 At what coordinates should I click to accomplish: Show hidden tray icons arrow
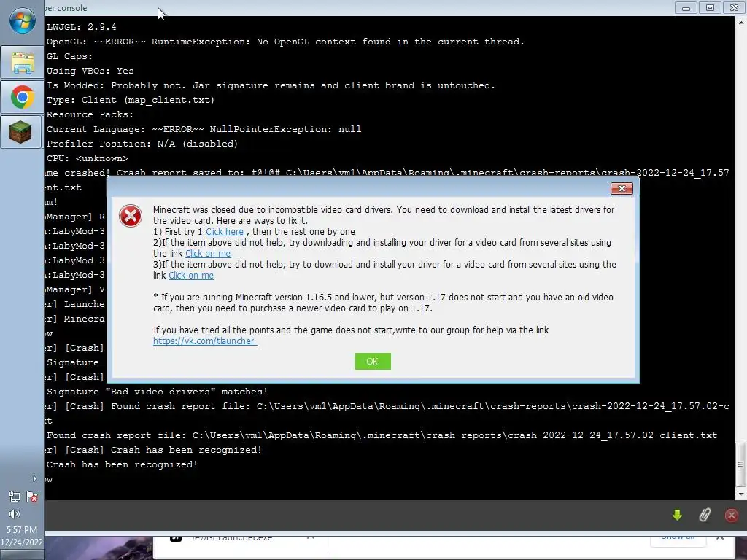point(34,478)
